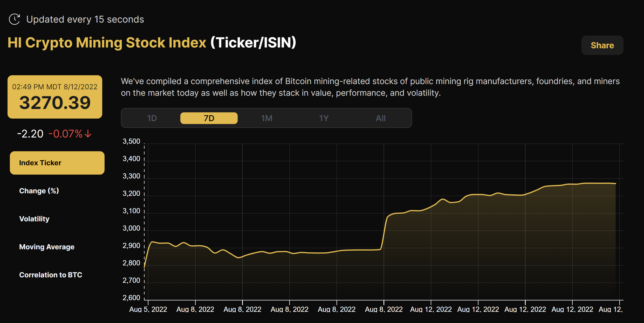Image resolution: width=644 pixels, height=323 pixels.
Task: Click the refresh clock icon
Action: point(15,19)
